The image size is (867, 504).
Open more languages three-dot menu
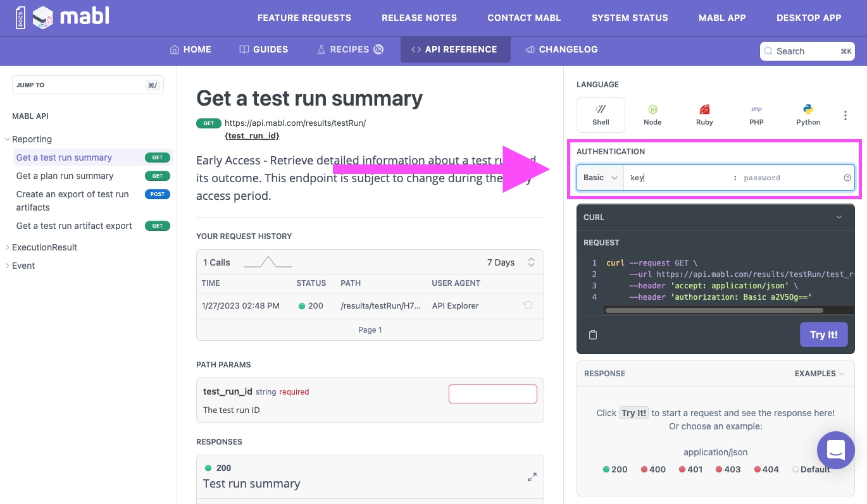[845, 116]
